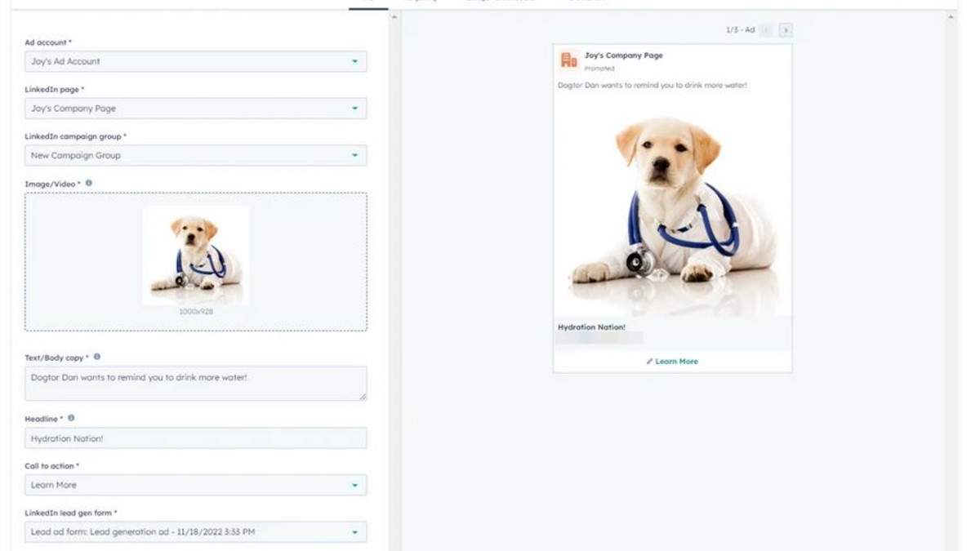Go to previous ad preview arrow
Screen dimensions: 980x551
tap(766, 30)
